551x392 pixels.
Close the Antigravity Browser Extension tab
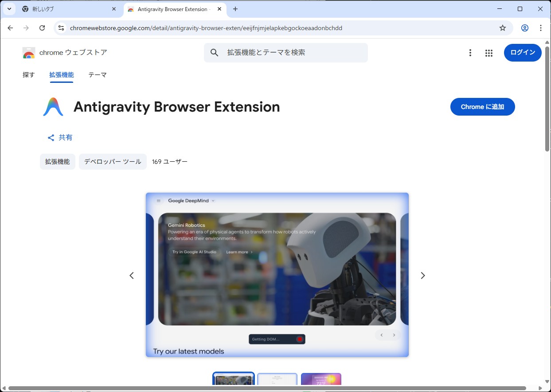(219, 9)
